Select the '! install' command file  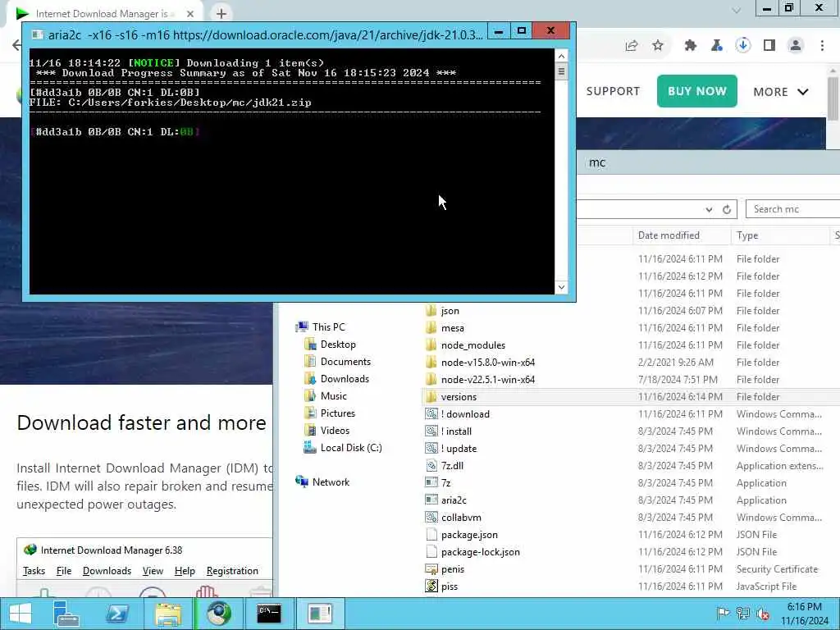pyautogui.click(x=456, y=431)
